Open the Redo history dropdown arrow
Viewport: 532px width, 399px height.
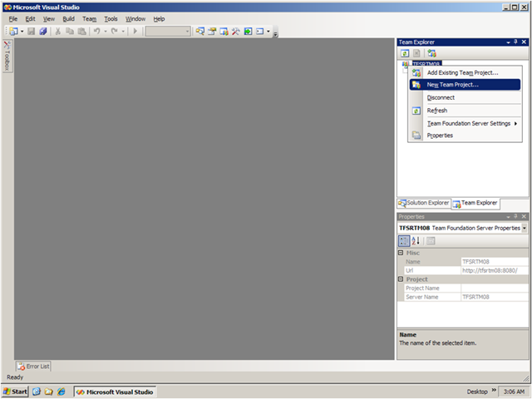(123, 32)
